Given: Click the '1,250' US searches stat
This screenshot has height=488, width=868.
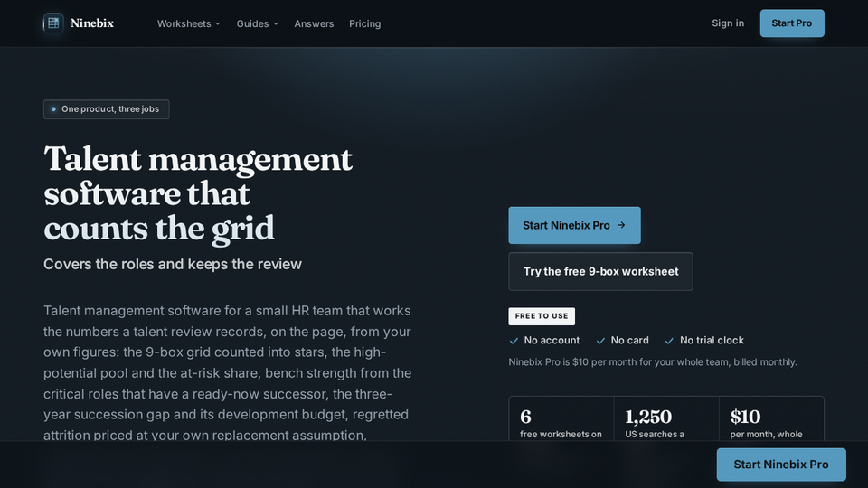Looking at the screenshot, I should 666,418.
